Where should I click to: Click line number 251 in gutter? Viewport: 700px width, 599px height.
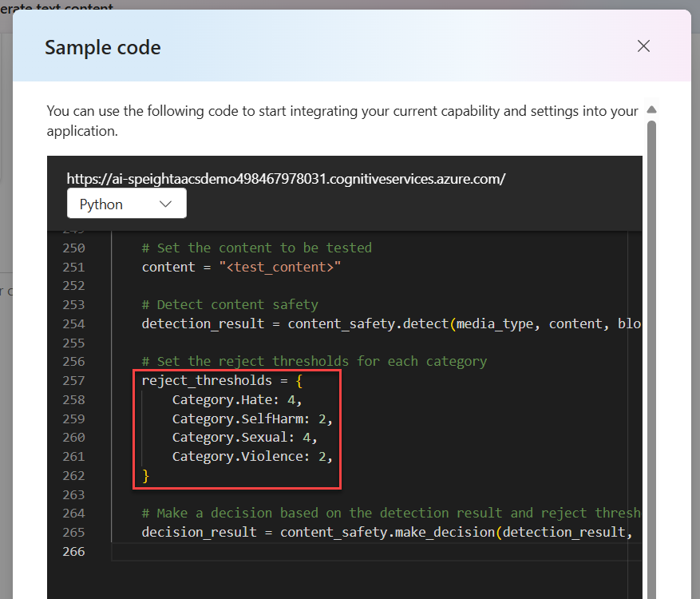click(x=73, y=267)
